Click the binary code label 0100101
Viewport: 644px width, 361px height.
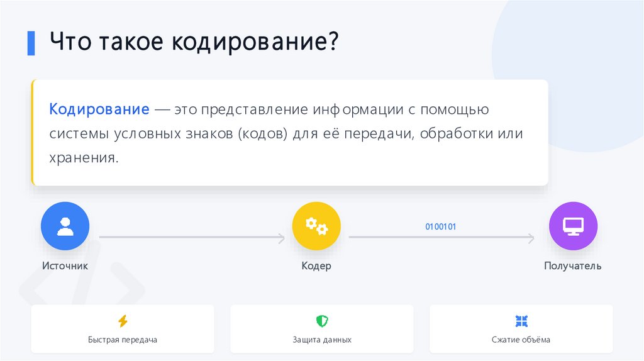(441, 226)
